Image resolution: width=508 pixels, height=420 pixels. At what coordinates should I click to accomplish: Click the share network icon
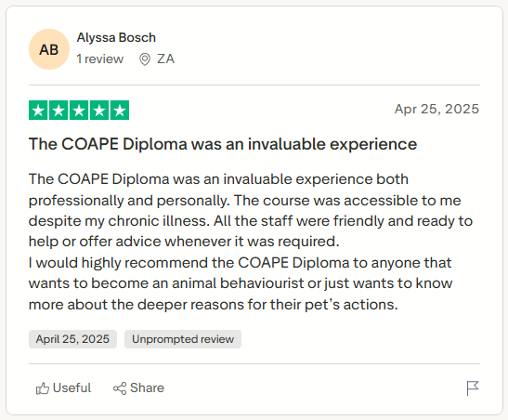tap(120, 388)
